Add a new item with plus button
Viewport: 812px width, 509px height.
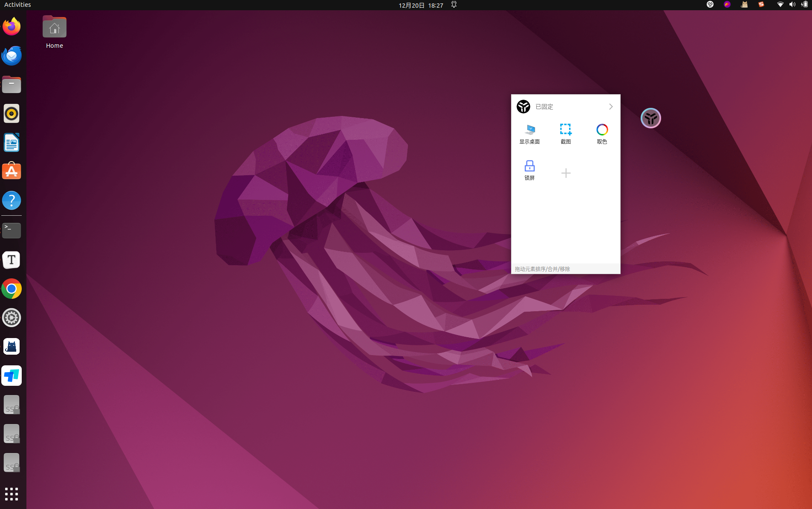pos(566,173)
